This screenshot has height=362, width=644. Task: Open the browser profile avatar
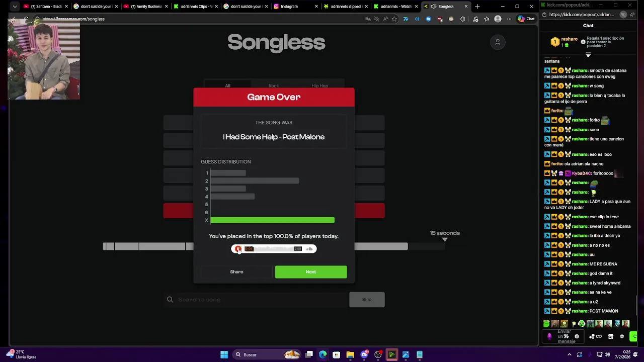pyautogui.click(x=498, y=19)
